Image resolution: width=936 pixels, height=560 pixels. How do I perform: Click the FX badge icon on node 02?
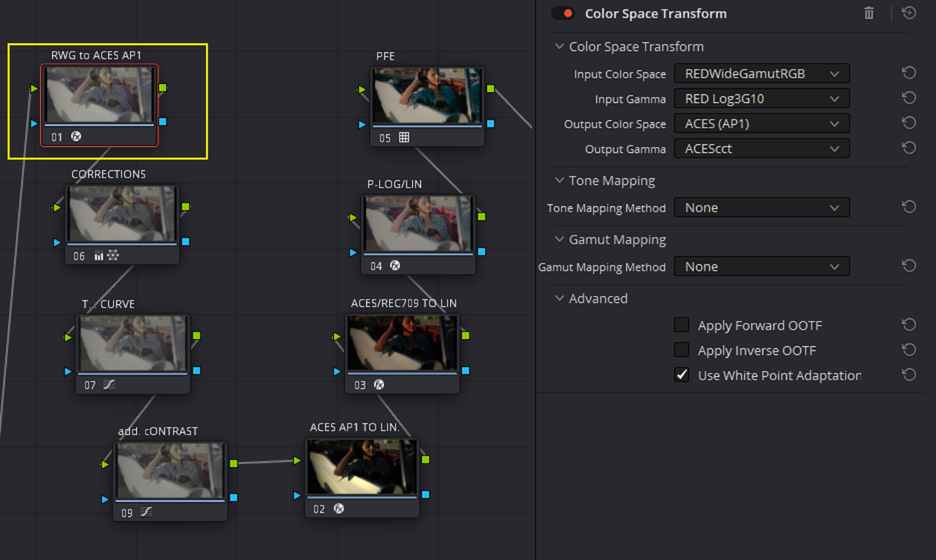click(x=339, y=509)
